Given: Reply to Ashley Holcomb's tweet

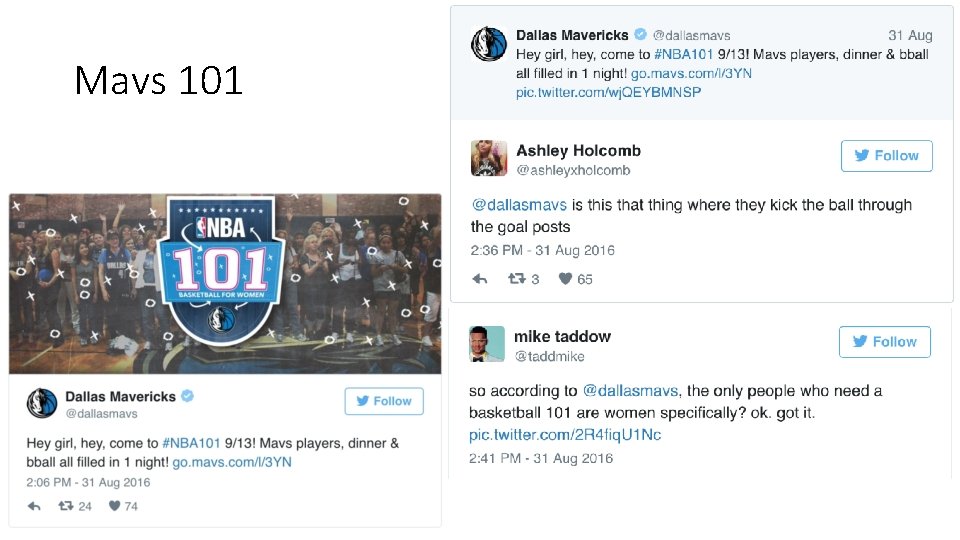Looking at the screenshot, I should pos(480,279).
